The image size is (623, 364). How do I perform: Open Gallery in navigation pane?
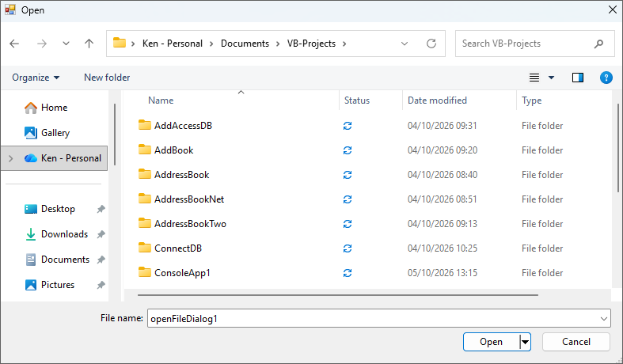click(47, 133)
